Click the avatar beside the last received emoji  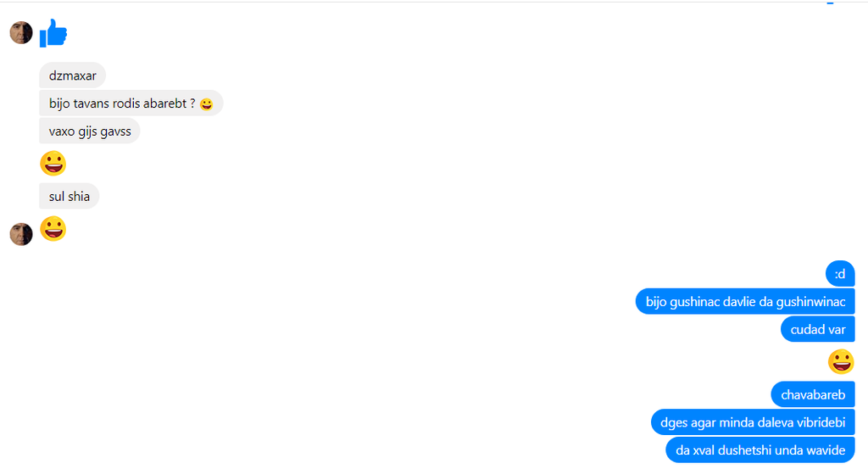coord(21,234)
